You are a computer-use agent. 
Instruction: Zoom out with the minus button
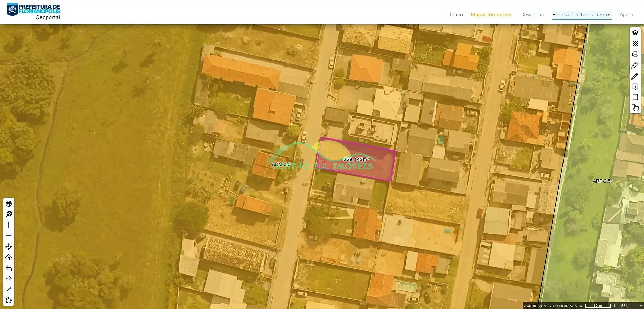9,236
